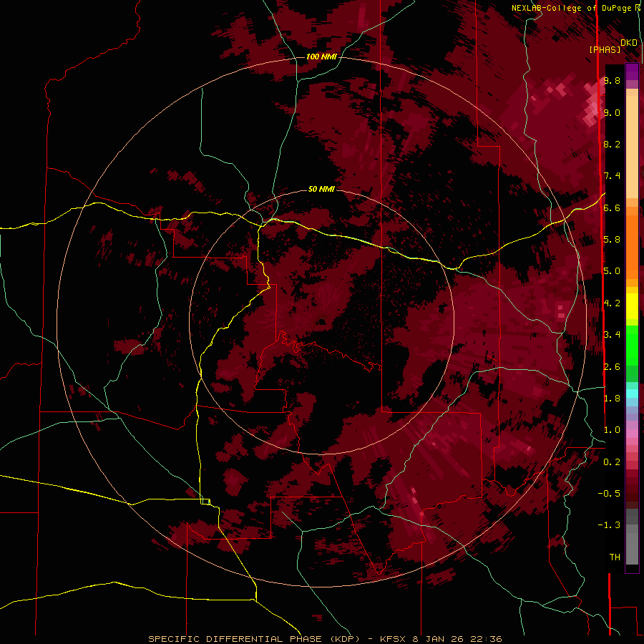Pick the bright yellow band of the color bar
Viewport: 644px width, 644px height.
(632, 306)
